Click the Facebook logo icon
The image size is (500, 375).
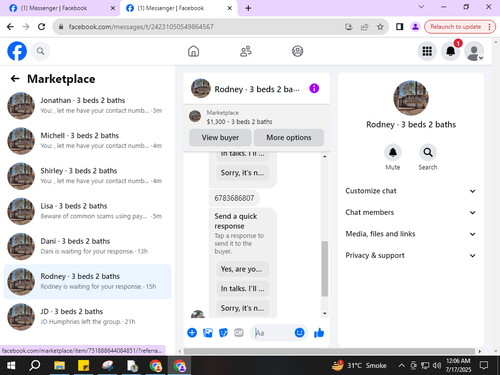coord(17,51)
